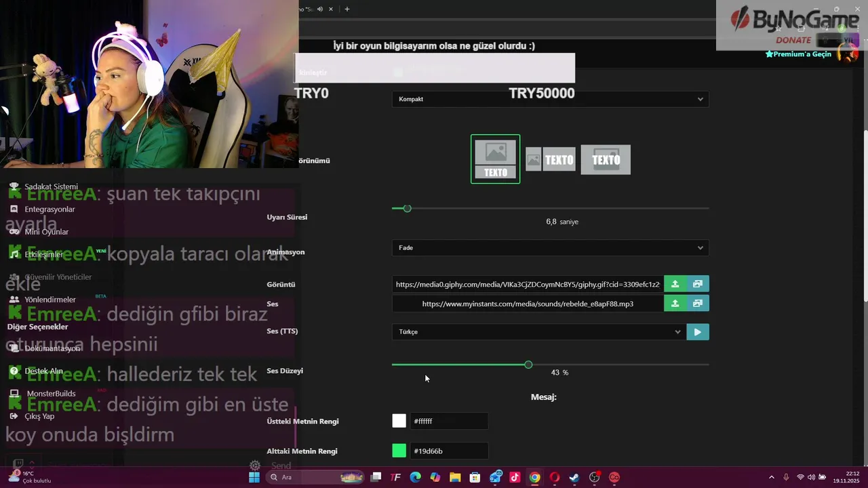Click the microphone tray icon
Image resolution: width=868 pixels, height=488 pixels.
point(786,477)
